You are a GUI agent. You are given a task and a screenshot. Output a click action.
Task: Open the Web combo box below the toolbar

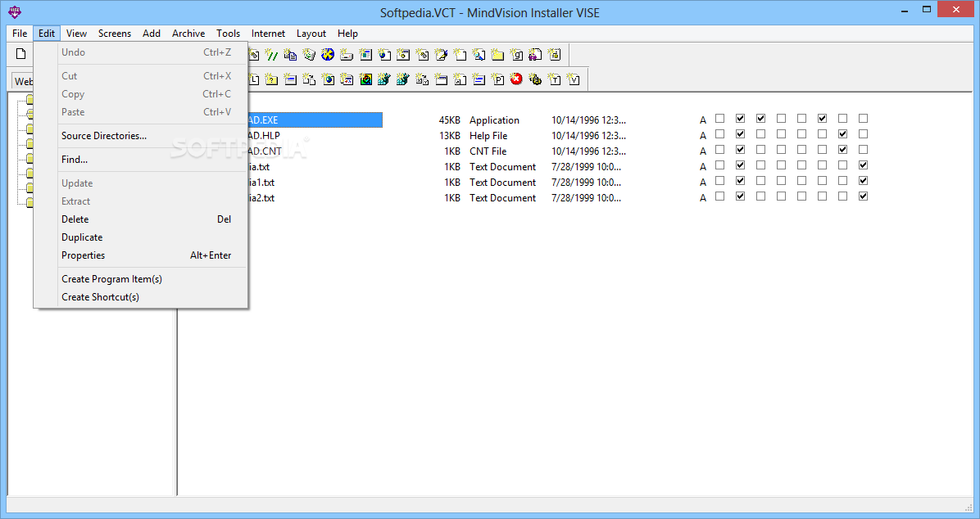pos(23,81)
